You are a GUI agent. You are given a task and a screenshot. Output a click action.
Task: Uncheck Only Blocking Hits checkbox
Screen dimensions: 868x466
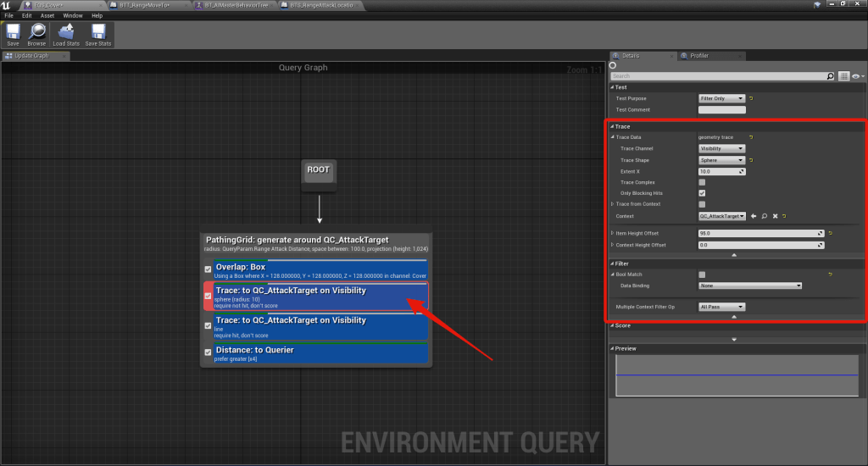pos(702,193)
